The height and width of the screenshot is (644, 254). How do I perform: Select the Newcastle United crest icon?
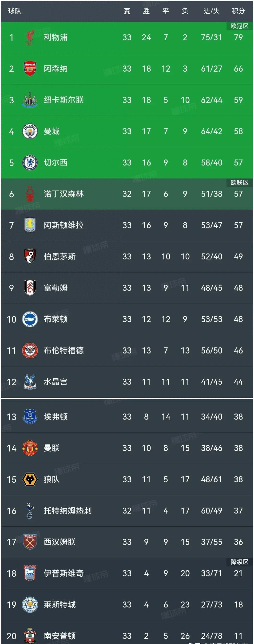pyautogui.click(x=30, y=100)
